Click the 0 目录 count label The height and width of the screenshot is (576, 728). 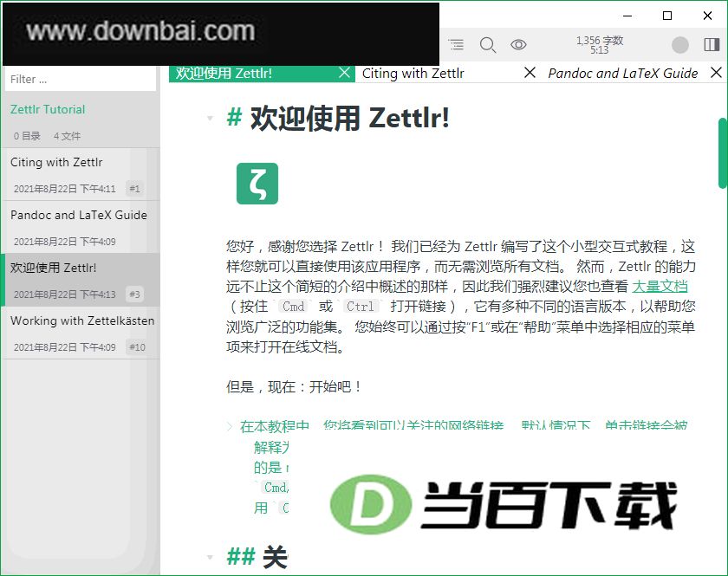(x=27, y=136)
